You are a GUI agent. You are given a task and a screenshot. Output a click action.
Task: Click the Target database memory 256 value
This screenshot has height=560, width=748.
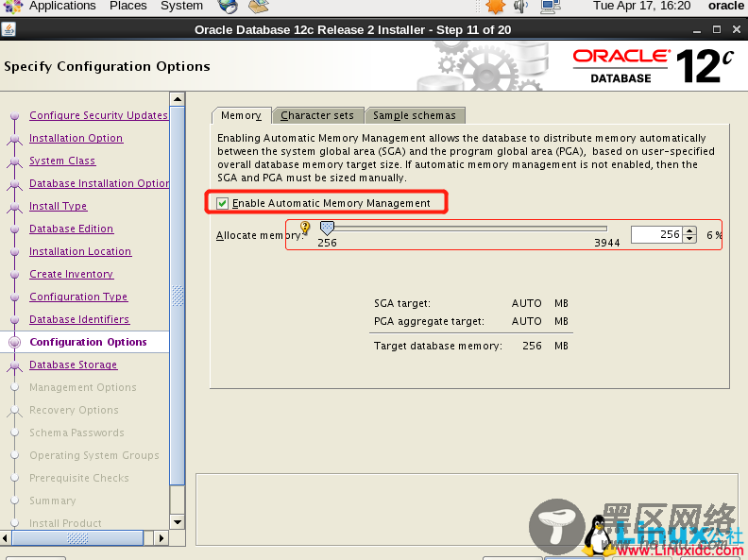tap(532, 346)
